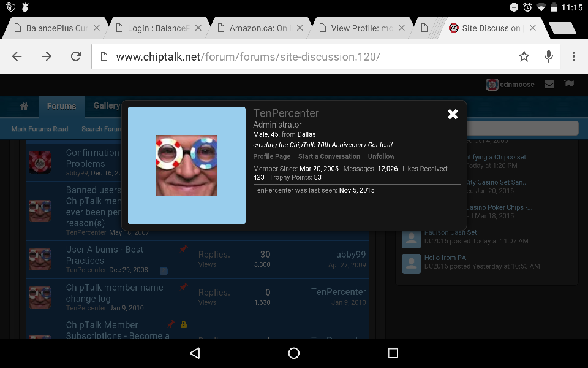Open the inbox envelope icon

(x=549, y=85)
